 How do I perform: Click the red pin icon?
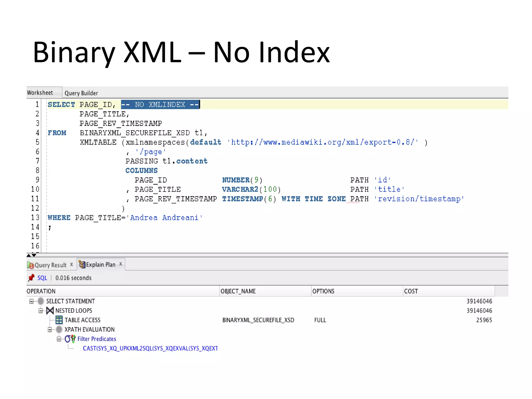pos(31,278)
